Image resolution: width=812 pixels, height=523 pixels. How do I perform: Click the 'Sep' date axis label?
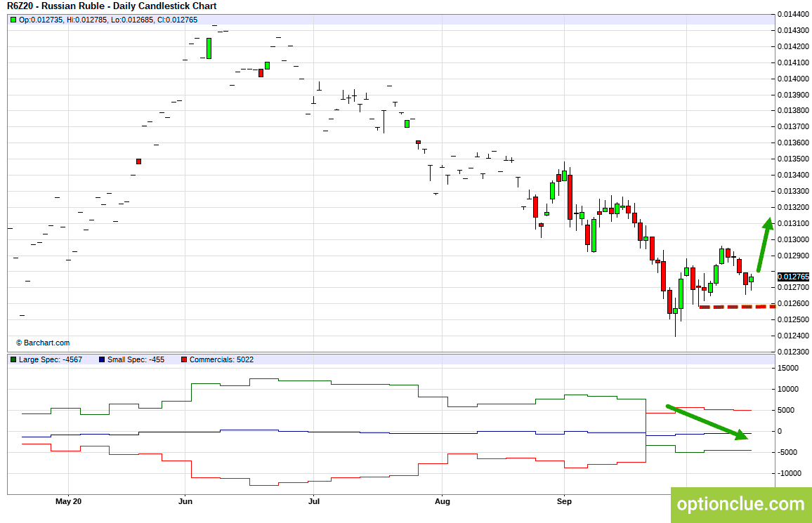click(564, 501)
